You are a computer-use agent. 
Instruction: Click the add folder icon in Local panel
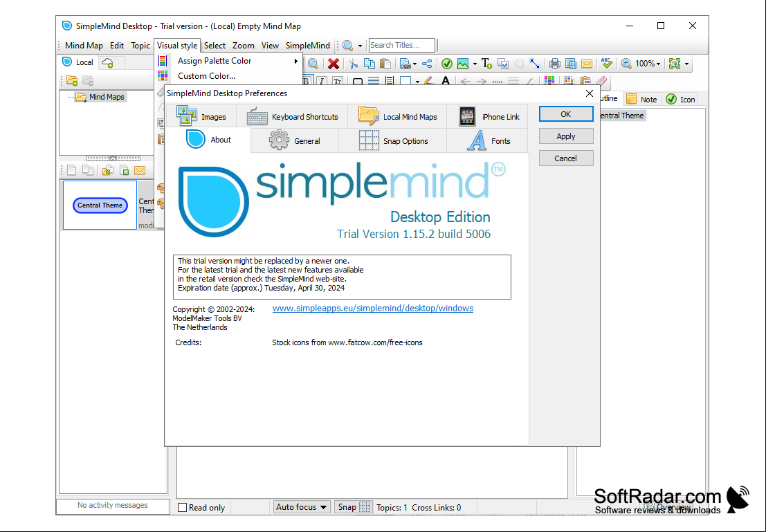pos(72,81)
